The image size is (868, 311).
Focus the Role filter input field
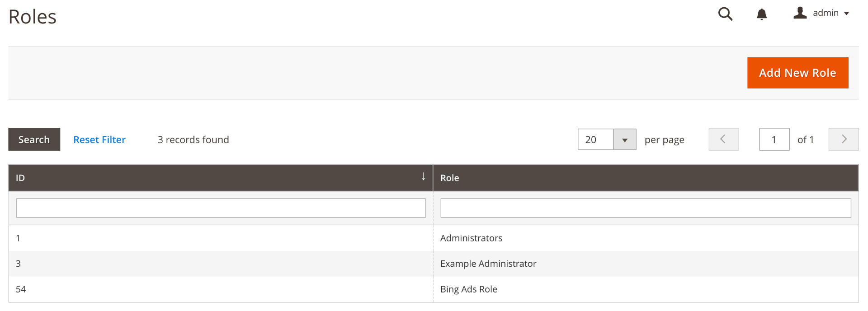pyautogui.click(x=646, y=208)
